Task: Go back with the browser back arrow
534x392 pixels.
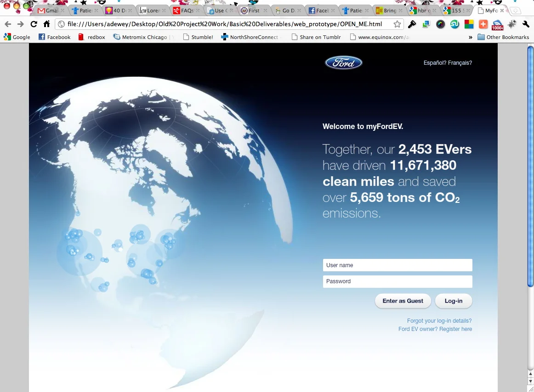Action: 8,24
